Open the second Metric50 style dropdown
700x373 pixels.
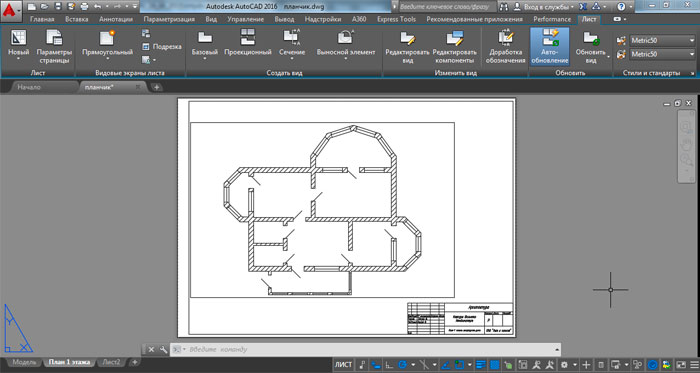point(662,54)
